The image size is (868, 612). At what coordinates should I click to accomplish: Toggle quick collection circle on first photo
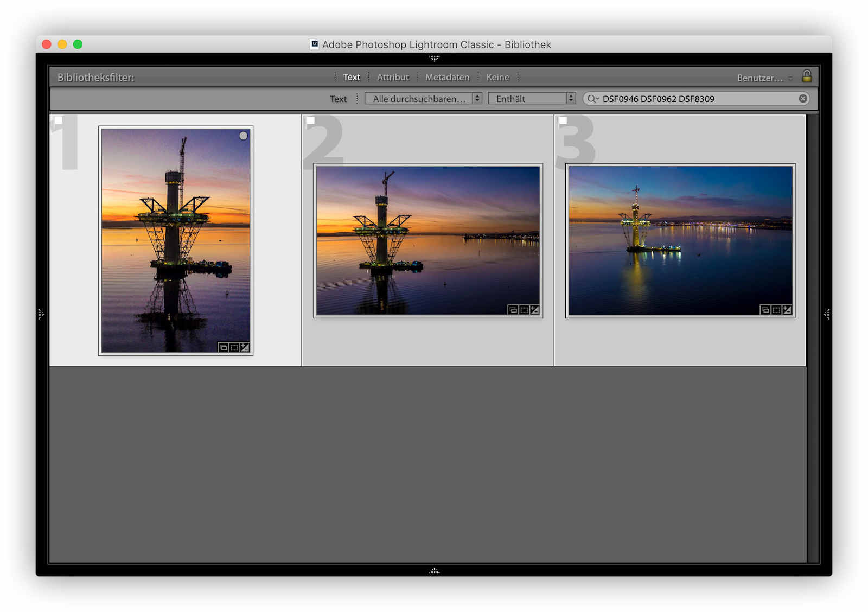click(x=244, y=136)
